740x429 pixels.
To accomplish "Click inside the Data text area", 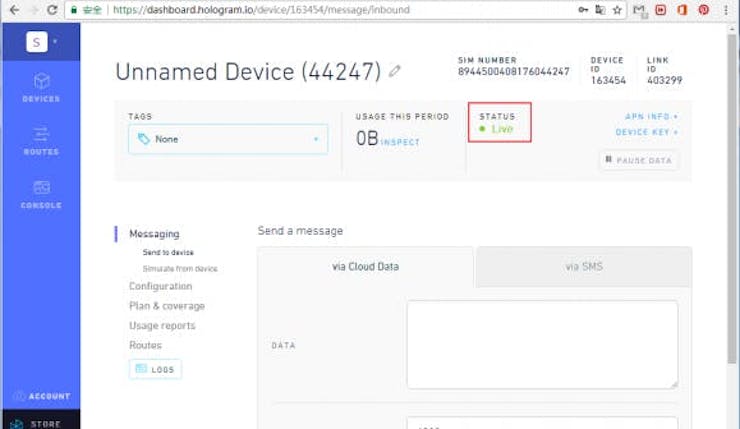I will (x=542, y=345).
